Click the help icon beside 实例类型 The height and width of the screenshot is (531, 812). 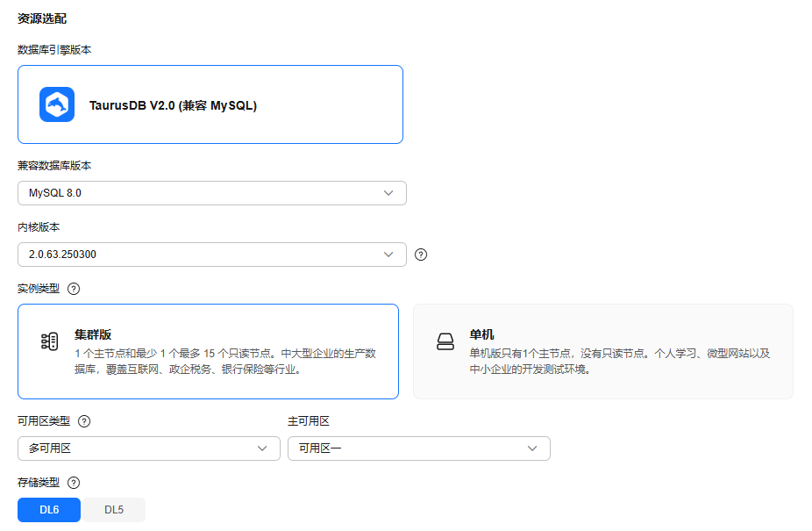[x=74, y=289]
